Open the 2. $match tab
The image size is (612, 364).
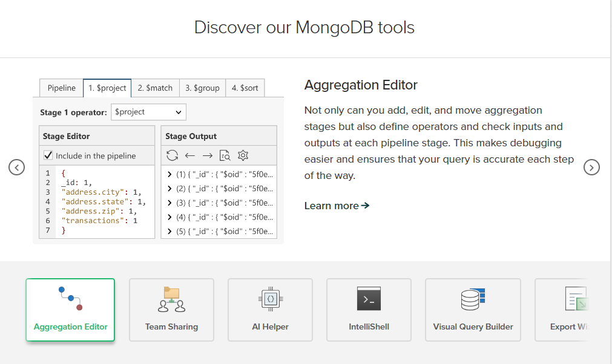tap(155, 88)
